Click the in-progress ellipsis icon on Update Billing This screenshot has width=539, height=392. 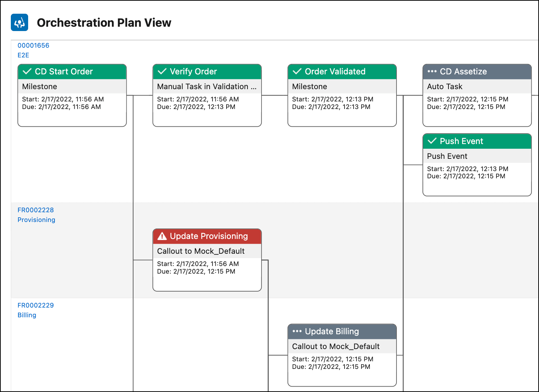[x=297, y=331]
